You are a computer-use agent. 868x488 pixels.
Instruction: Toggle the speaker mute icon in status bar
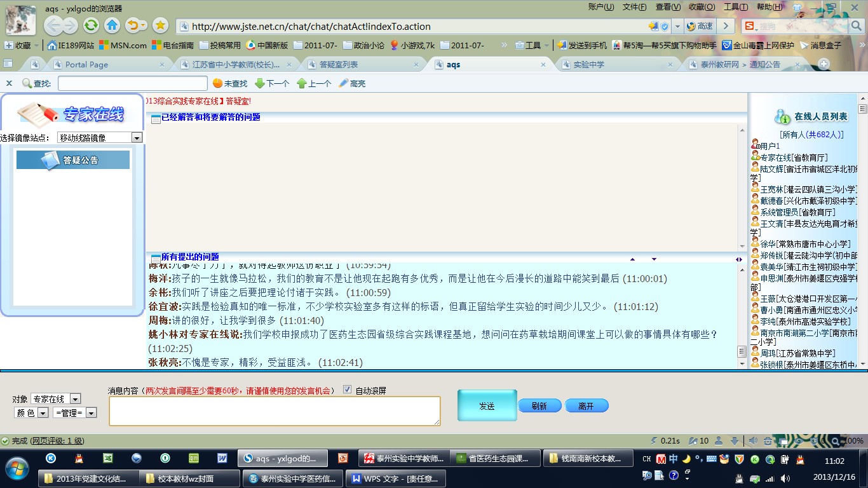752,440
